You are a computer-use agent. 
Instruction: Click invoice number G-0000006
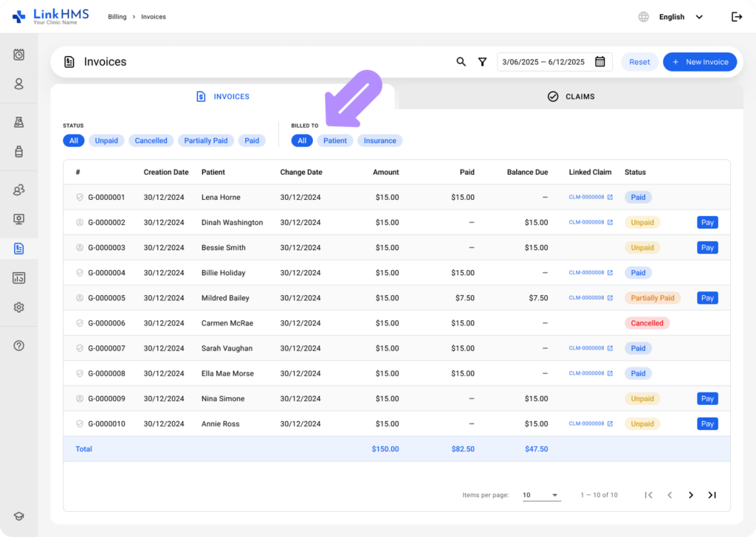pos(106,323)
